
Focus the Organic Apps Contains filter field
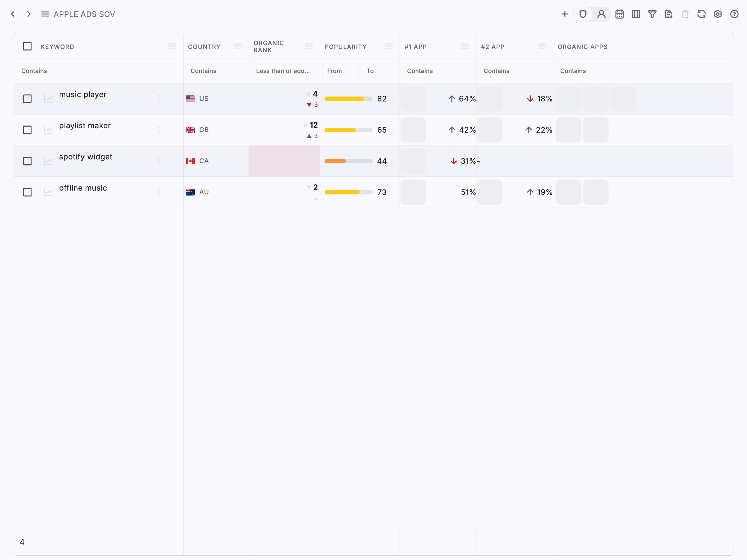[x=644, y=71]
